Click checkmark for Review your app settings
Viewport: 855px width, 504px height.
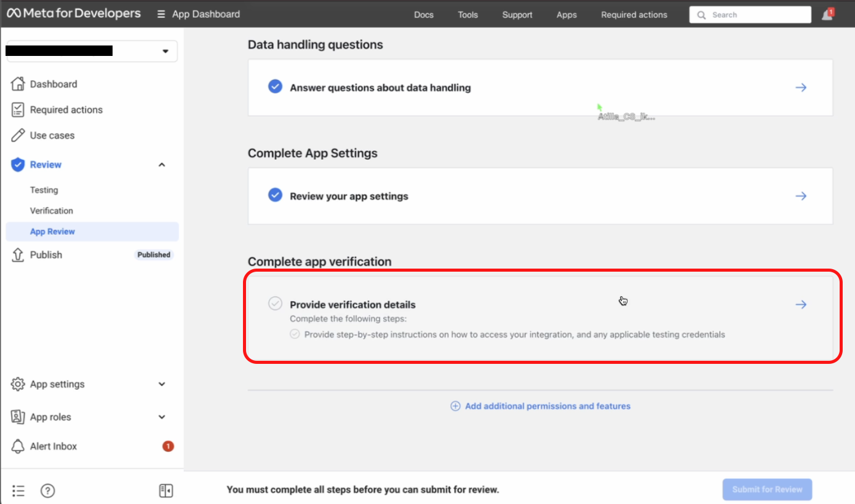coord(275,195)
